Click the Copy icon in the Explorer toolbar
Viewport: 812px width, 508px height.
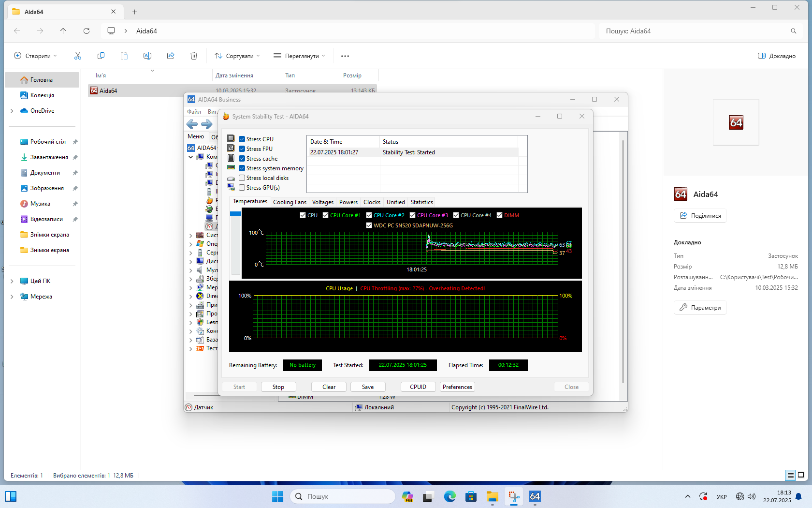point(101,56)
